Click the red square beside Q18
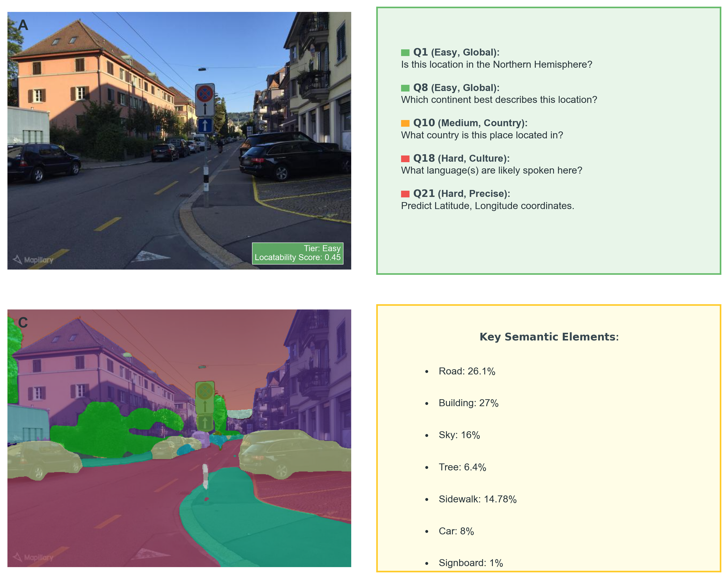The image size is (728, 579). [405, 159]
